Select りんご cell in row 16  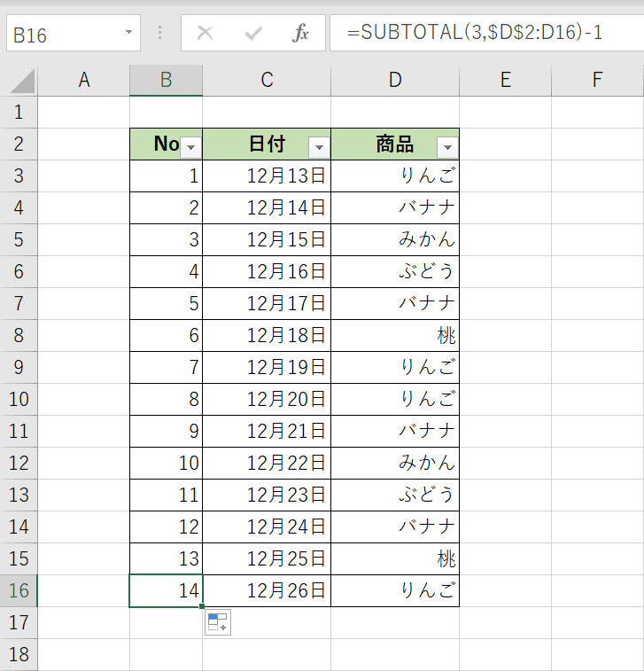pyautogui.click(x=395, y=591)
